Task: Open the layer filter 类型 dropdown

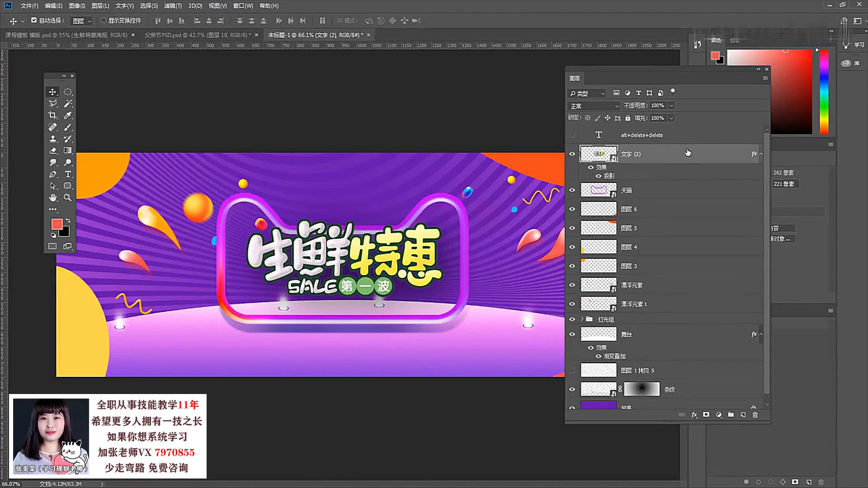Action: 587,93
